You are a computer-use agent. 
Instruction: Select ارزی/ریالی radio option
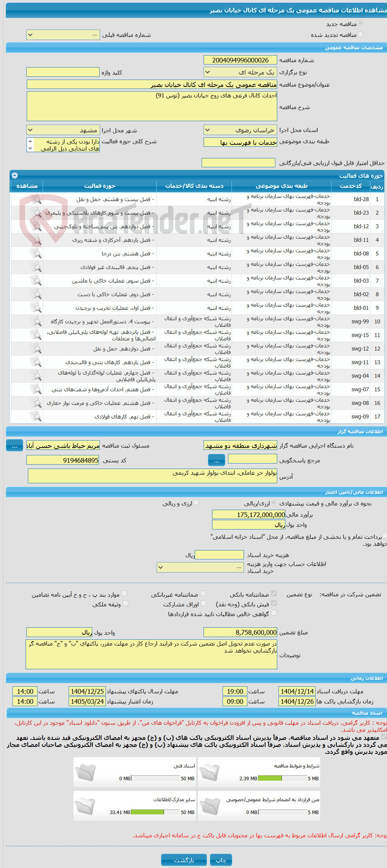[274, 503]
